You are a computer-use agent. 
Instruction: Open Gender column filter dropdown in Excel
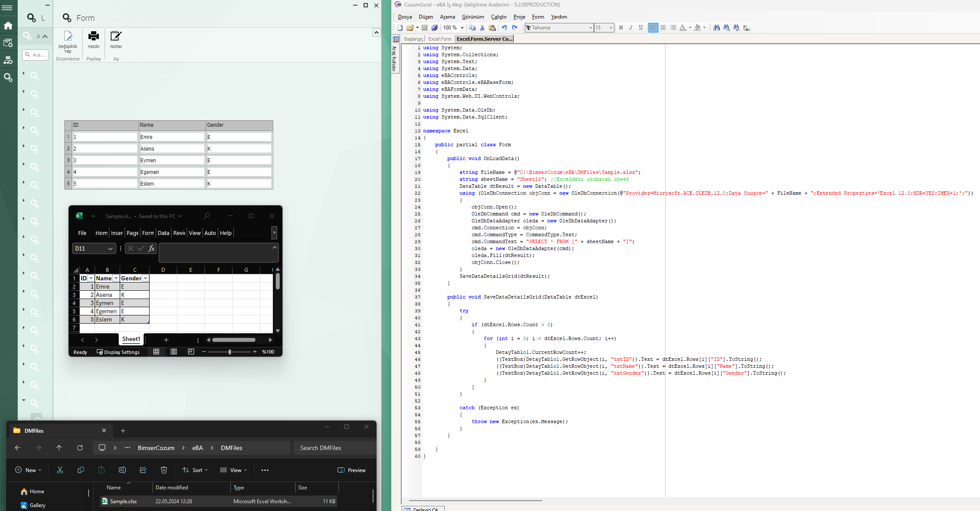(x=146, y=278)
